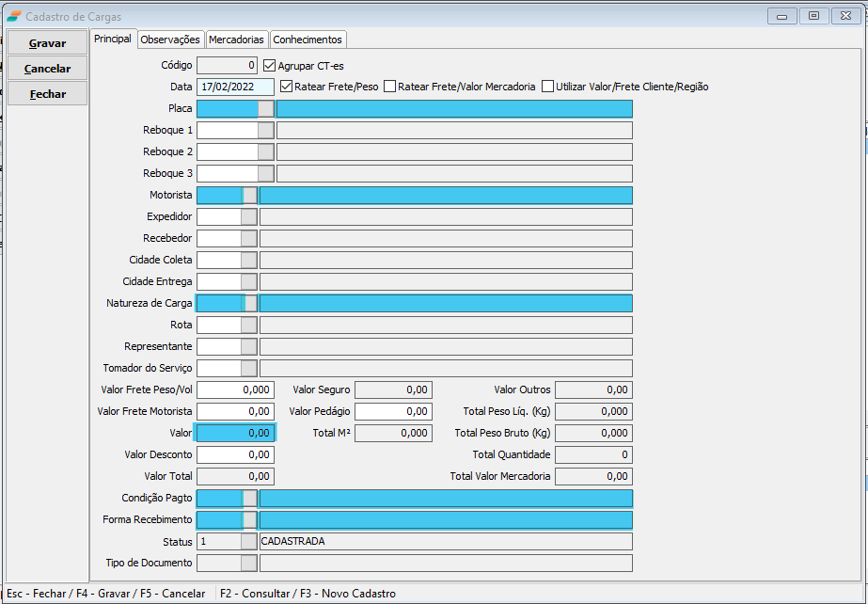Switch to the Mercadorias tab
This screenshot has width=868, height=604.
pyautogui.click(x=236, y=40)
